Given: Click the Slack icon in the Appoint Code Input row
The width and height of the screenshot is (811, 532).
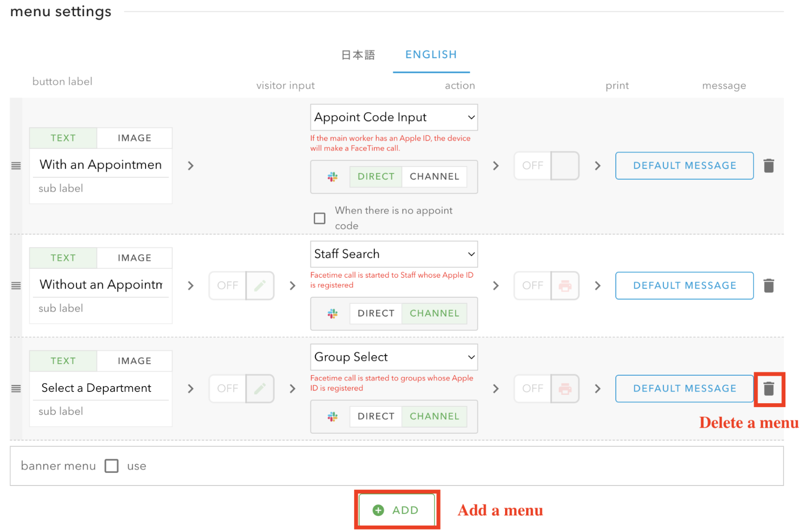Looking at the screenshot, I should click(x=332, y=177).
